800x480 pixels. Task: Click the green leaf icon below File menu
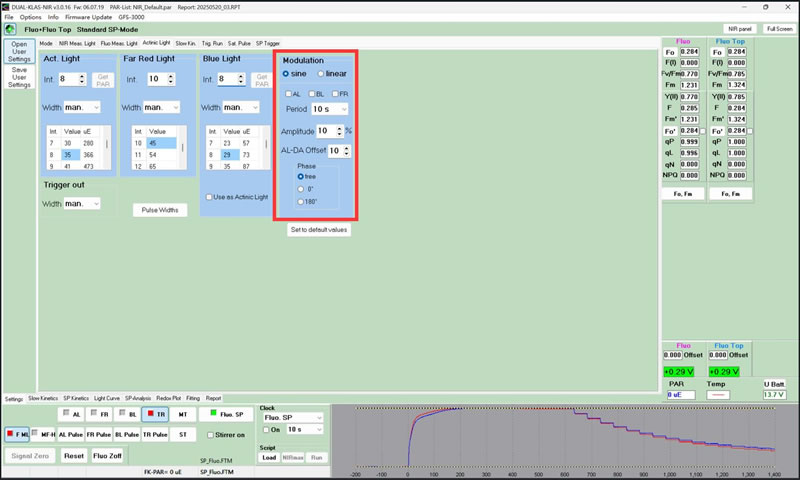tap(9, 29)
